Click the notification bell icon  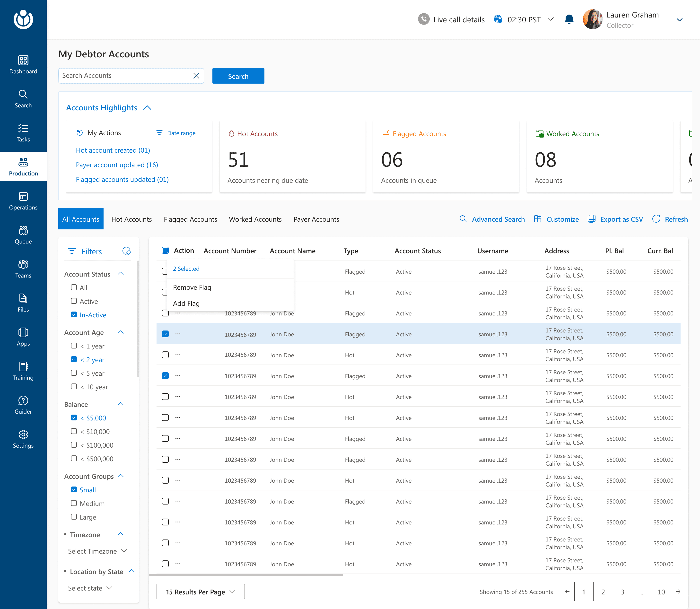pos(569,19)
